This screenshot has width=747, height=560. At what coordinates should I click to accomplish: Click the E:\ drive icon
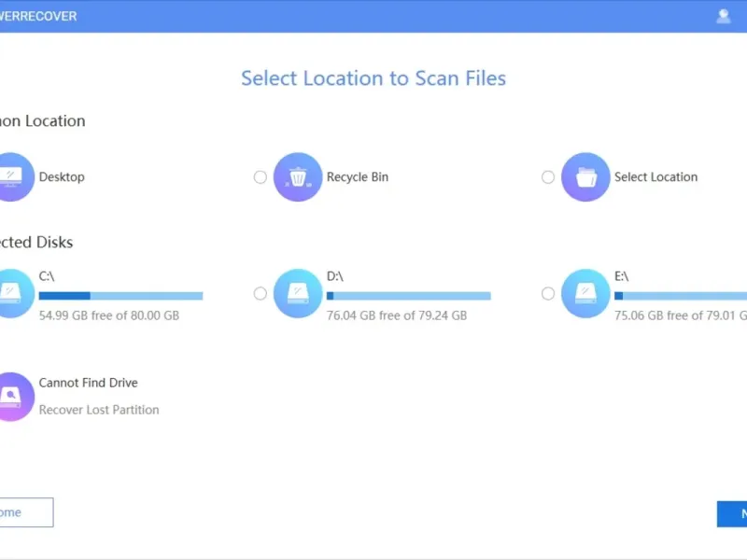(585, 293)
